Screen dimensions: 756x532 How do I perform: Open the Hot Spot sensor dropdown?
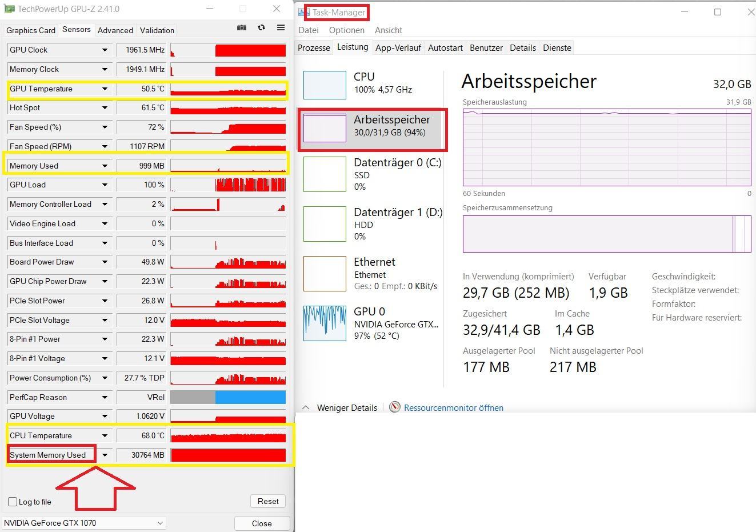(105, 108)
